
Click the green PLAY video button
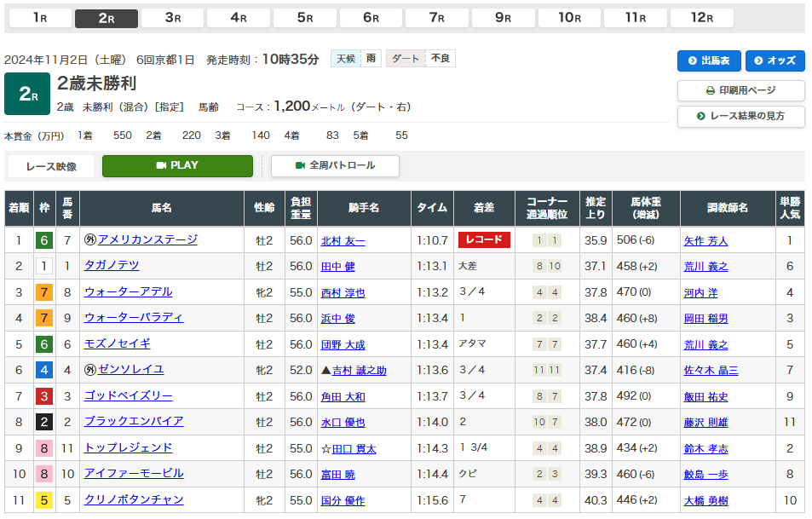pos(177,165)
